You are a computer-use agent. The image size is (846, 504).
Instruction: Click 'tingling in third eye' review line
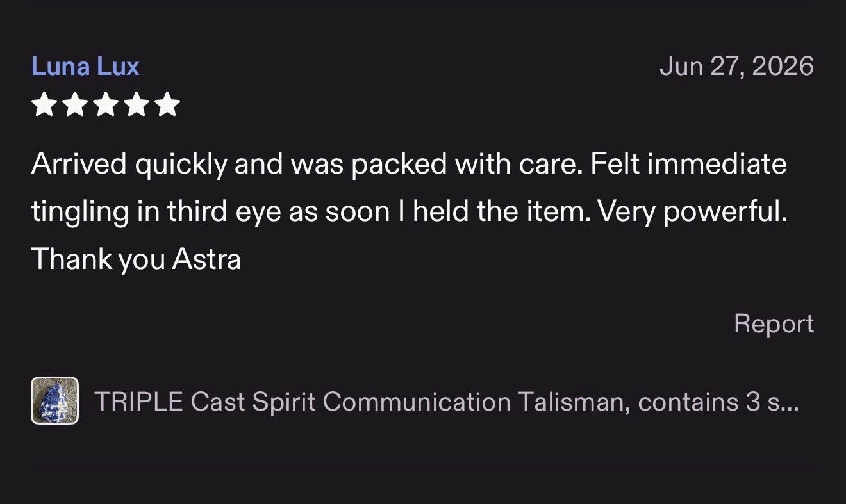(409, 211)
